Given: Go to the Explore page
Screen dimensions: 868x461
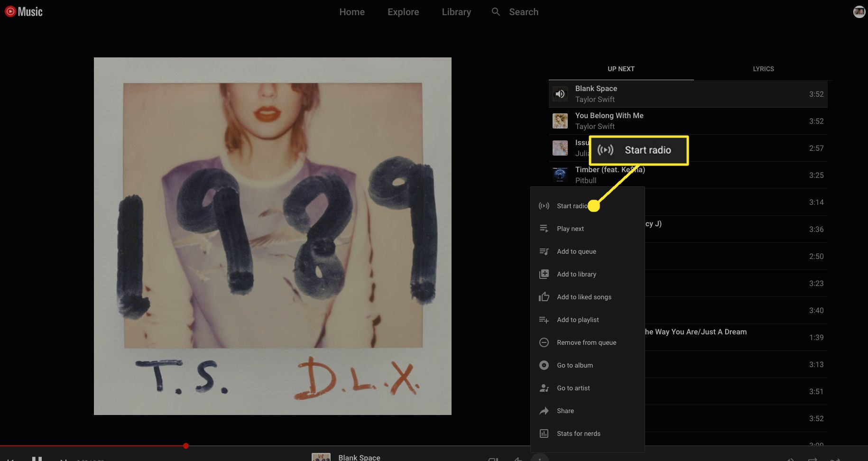Looking at the screenshot, I should (403, 12).
